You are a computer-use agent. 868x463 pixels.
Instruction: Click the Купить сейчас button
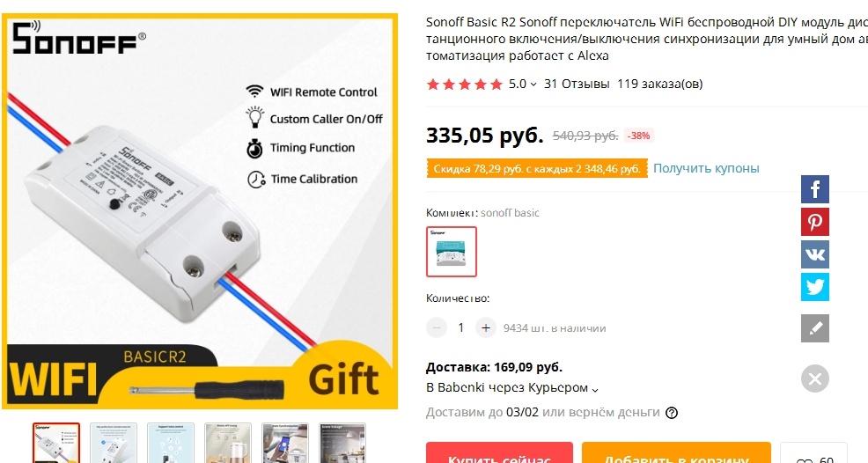pos(499,452)
